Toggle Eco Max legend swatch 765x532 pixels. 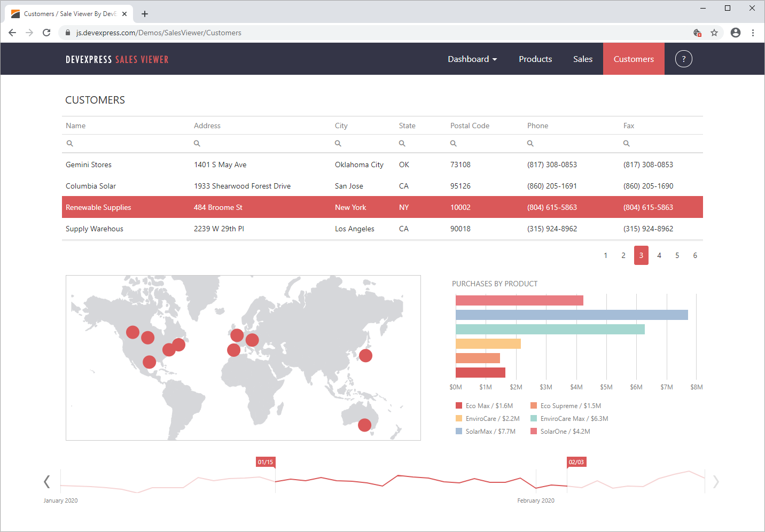click(x=459, y=405)
